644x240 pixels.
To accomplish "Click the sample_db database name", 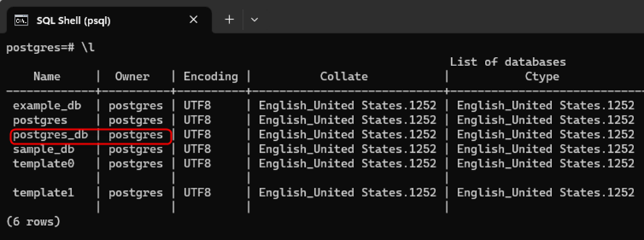I will (44, 149).
